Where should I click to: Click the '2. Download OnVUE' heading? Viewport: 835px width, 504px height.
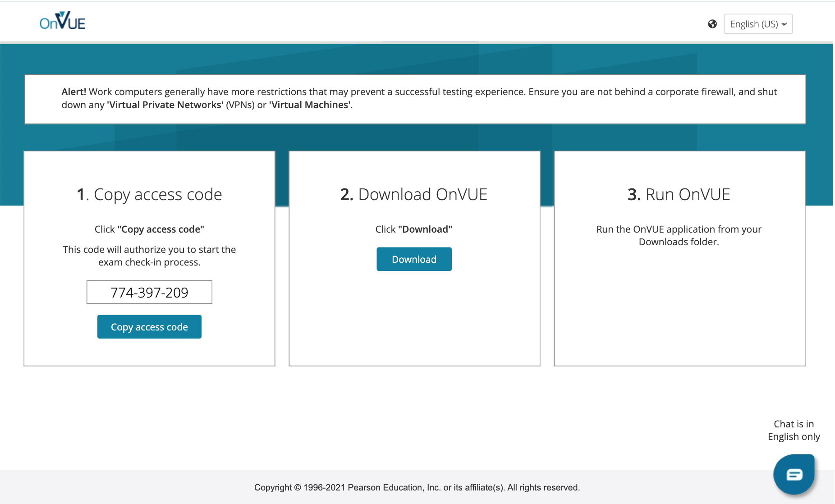pos(414,195)
